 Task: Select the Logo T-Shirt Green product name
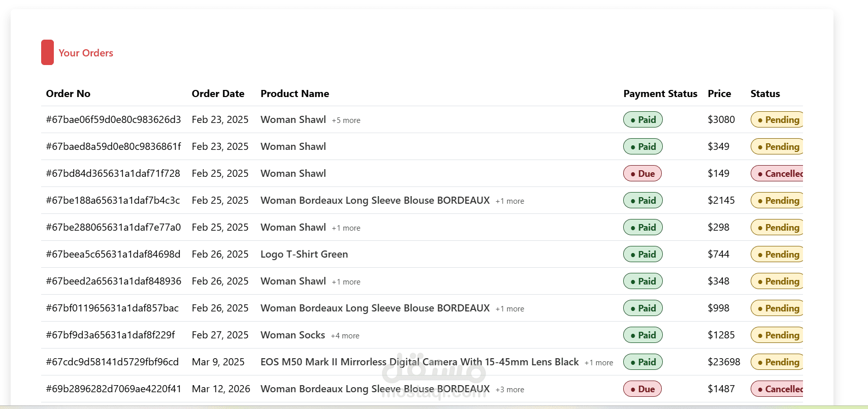click(x=304, y=254)
